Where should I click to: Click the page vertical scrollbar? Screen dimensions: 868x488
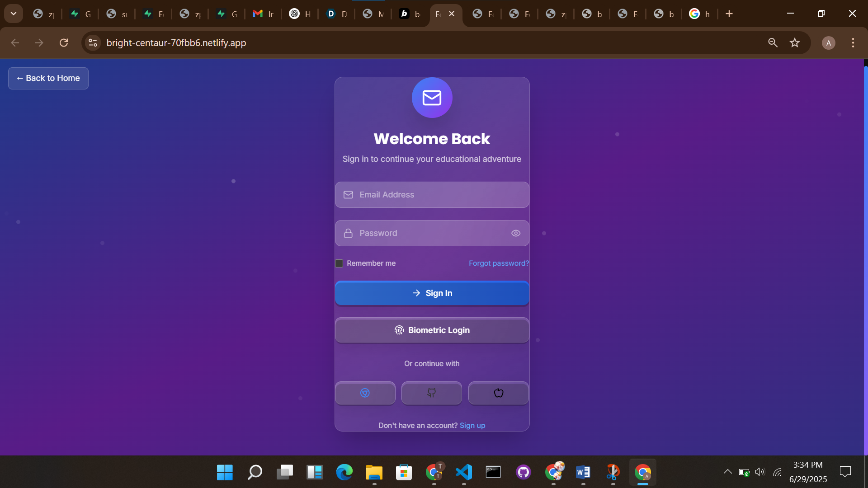coord(865,258)
